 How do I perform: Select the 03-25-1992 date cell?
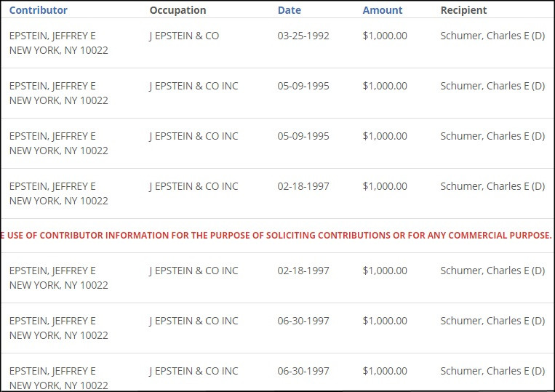click(x=303, y=36)
